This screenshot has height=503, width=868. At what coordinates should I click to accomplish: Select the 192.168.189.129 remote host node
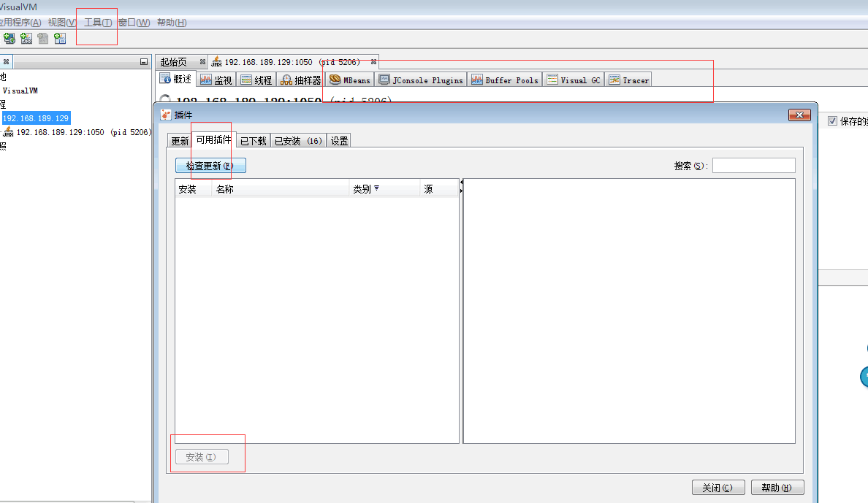click(36, 118)
